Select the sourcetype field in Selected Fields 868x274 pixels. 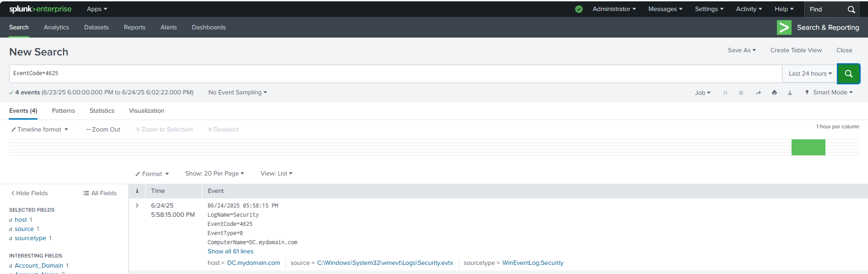pyautogui.click(x=30, y=238)
